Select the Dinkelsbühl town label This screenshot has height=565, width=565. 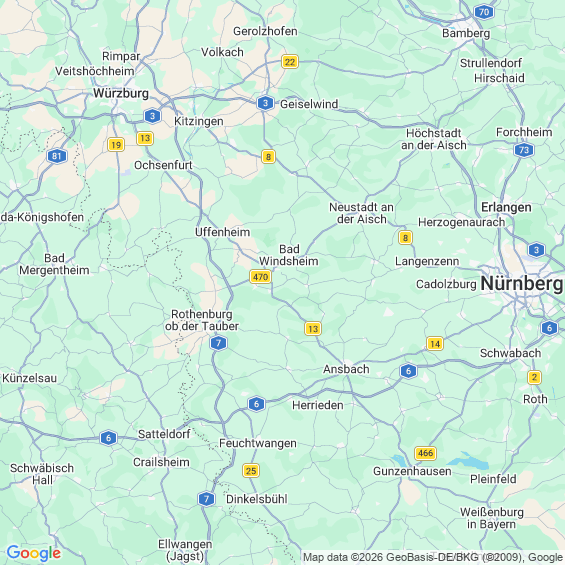257,499
